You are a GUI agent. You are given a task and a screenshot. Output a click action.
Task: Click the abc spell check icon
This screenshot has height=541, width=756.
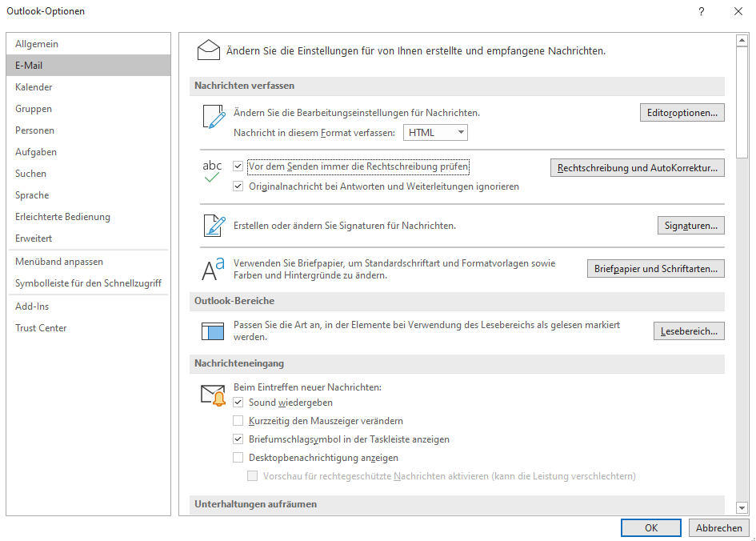(212, 171)
